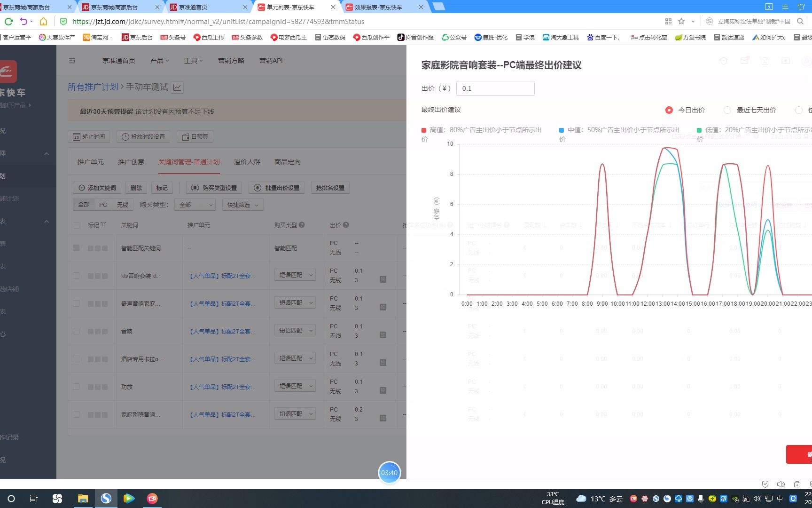The height and width of the screenshot is (508, 812).
Task: Click the bookmark star icon in address bar
Action: [681, 21]
